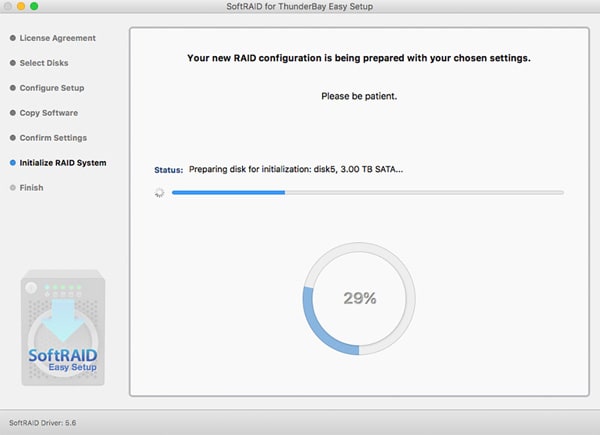Click the blue bullet beside Initialize RAID System

point(12,163)
